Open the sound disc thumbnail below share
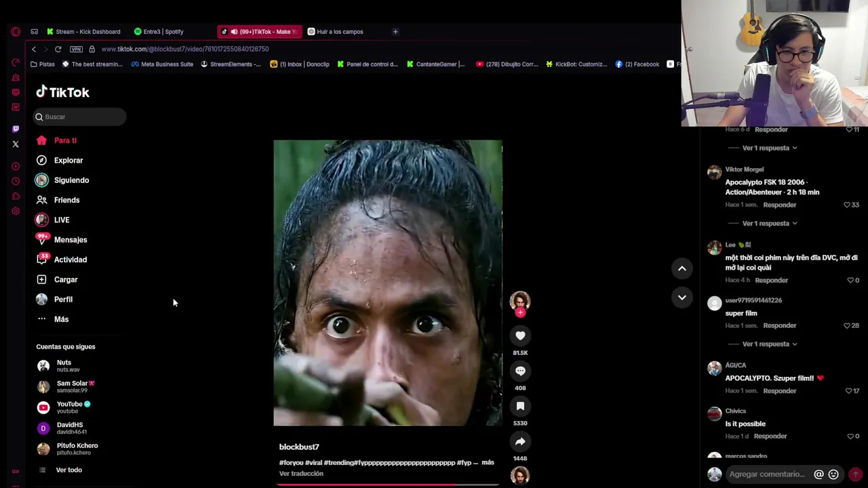Viewport: 868px width, 488px height. (520, 476)
